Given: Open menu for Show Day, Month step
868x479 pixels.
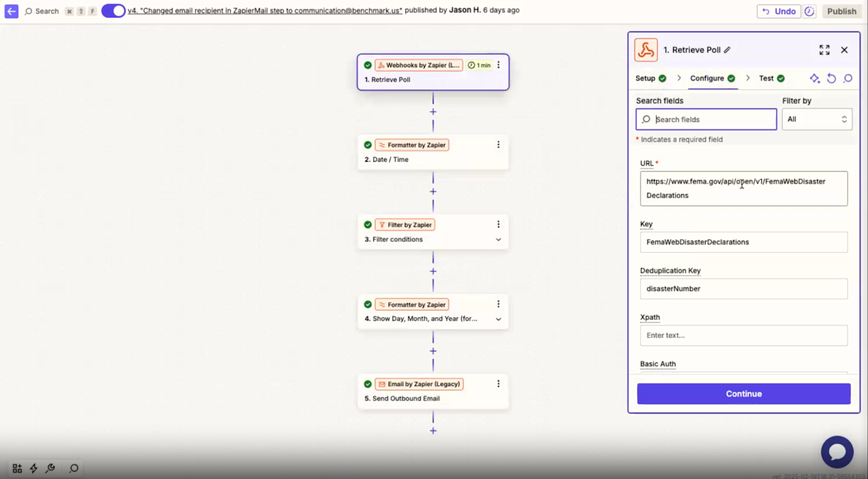Looking at the screenshot, I should 498,304.
